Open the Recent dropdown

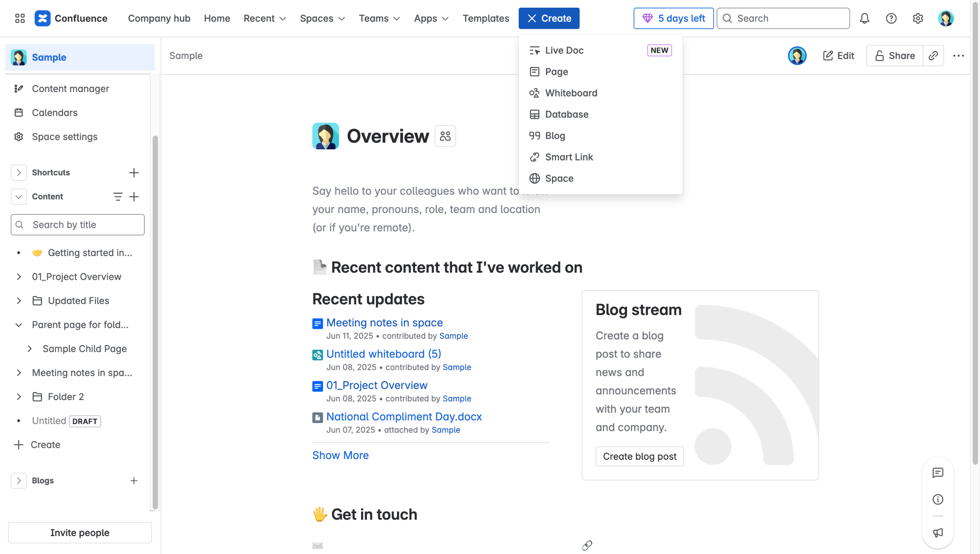pyautogui.click(x=265, y=18)
